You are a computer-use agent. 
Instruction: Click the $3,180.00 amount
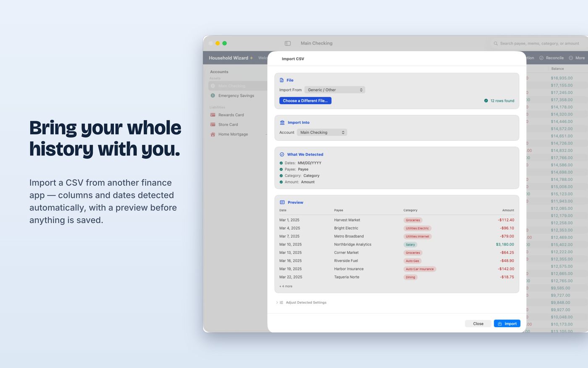coord(505,244)
